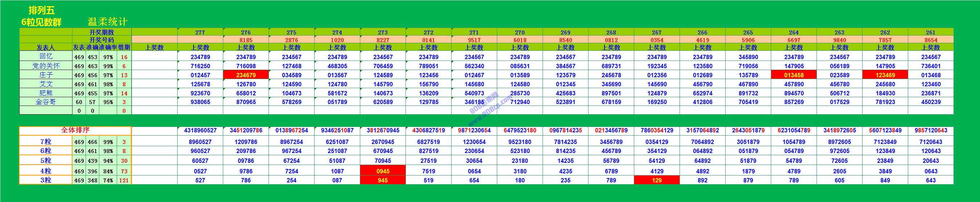980x202 pixels.
Task: Select the 7粒 row label
Action: (46, 142)
